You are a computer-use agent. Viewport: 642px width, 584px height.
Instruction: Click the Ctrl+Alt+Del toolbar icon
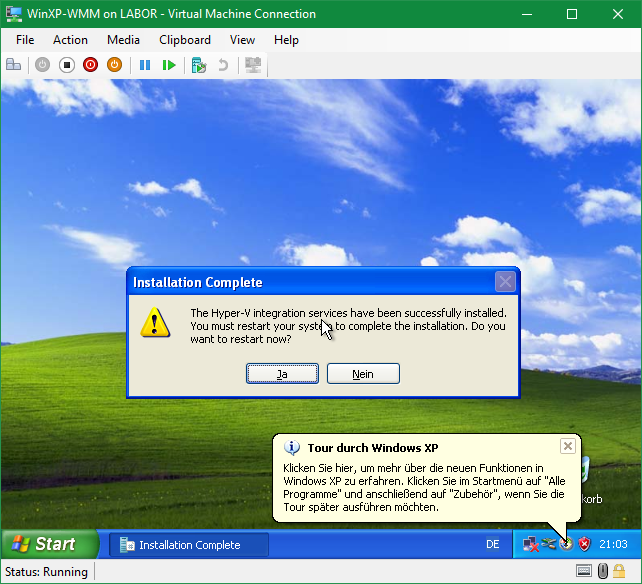[14, 65]
